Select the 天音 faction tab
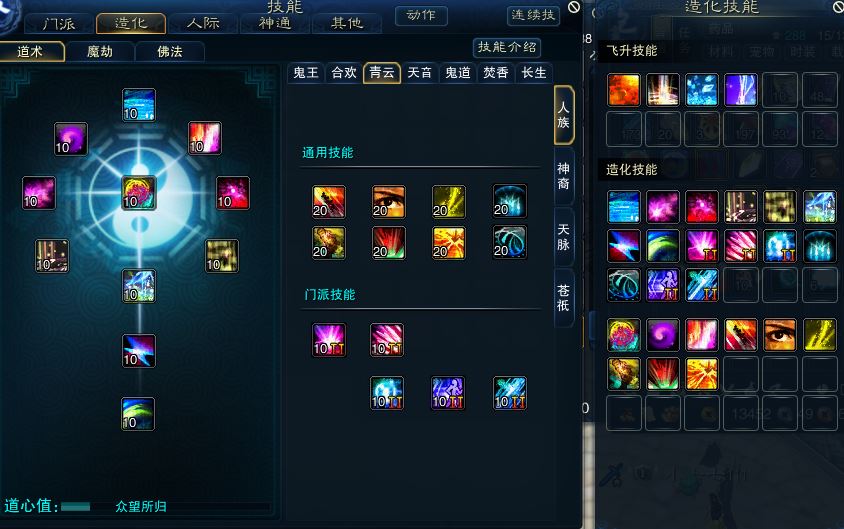 click(420, 73)
